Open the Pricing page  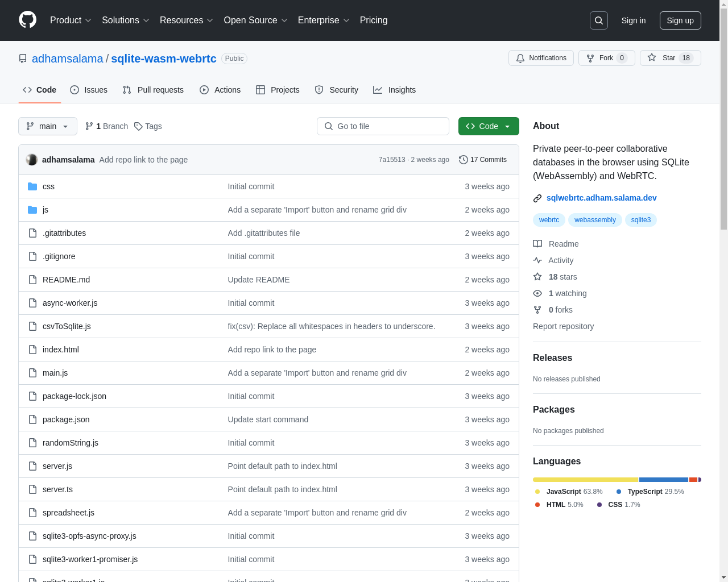tap(374, 20)
